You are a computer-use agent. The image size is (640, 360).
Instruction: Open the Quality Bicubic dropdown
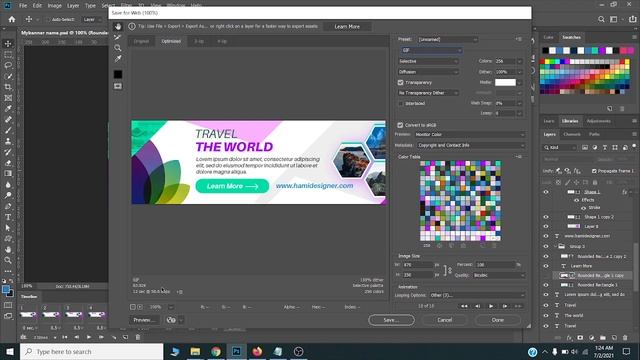(499, 276)
